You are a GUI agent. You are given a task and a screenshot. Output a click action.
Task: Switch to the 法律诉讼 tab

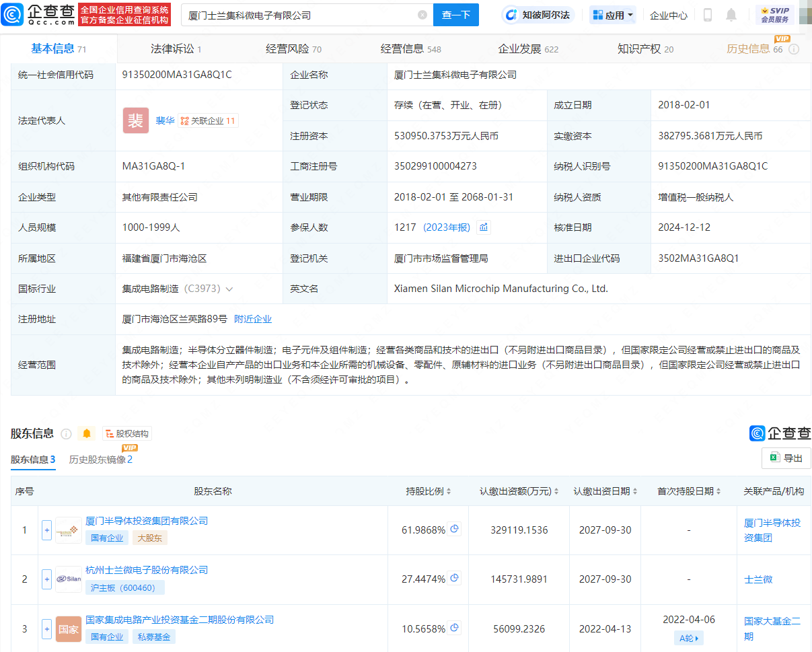tap(176, 48)
